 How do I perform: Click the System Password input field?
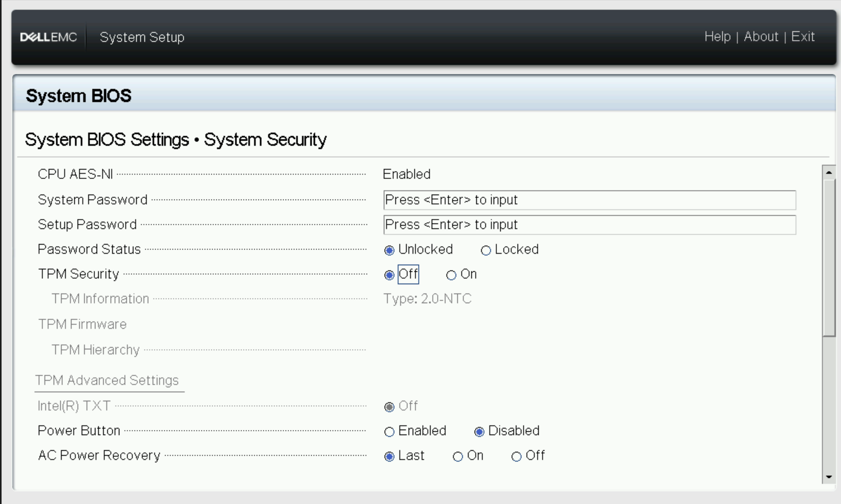(590, 200)
